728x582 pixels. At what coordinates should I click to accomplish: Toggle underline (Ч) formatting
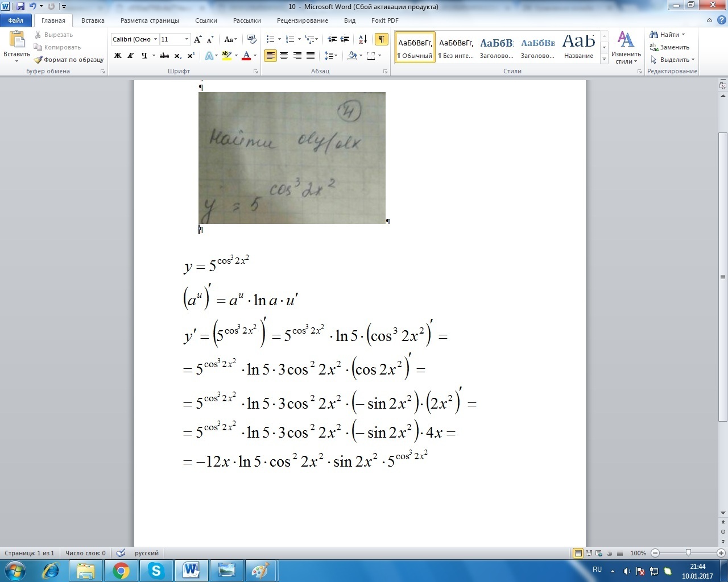point(144,56)
